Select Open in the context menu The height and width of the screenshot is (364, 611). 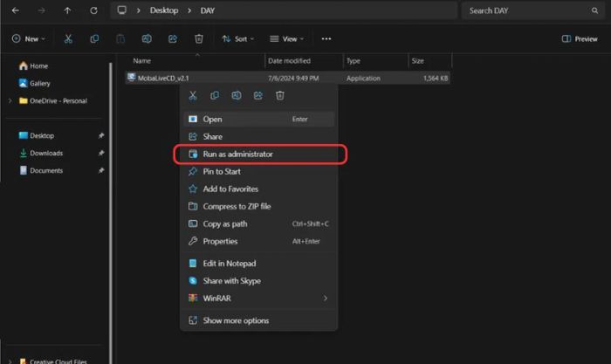[x=258, y=120]
